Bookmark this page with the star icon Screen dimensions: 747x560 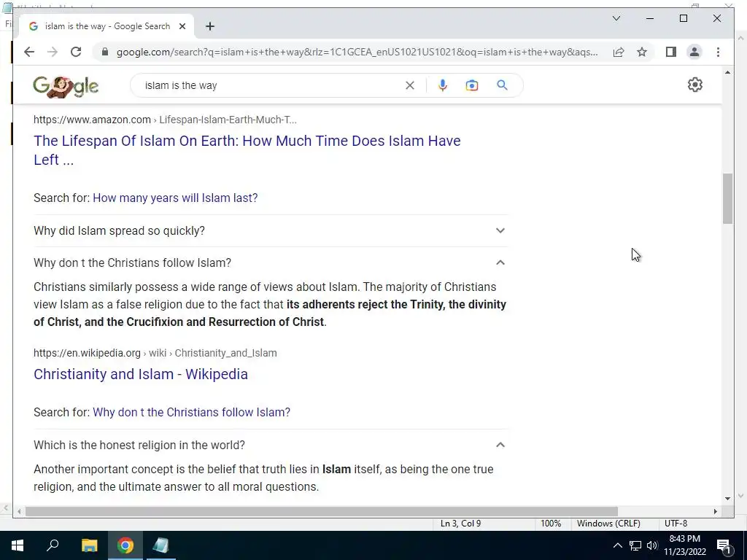pyautogui.click(x=642, y=52)
